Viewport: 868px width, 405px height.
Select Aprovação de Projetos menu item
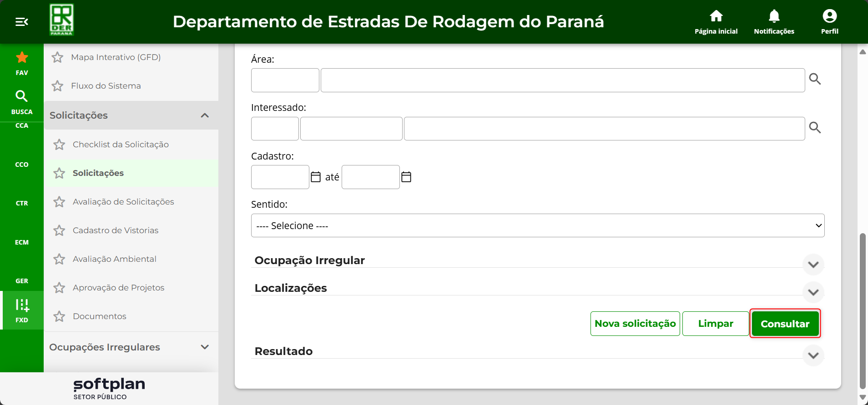pos(118,288)
